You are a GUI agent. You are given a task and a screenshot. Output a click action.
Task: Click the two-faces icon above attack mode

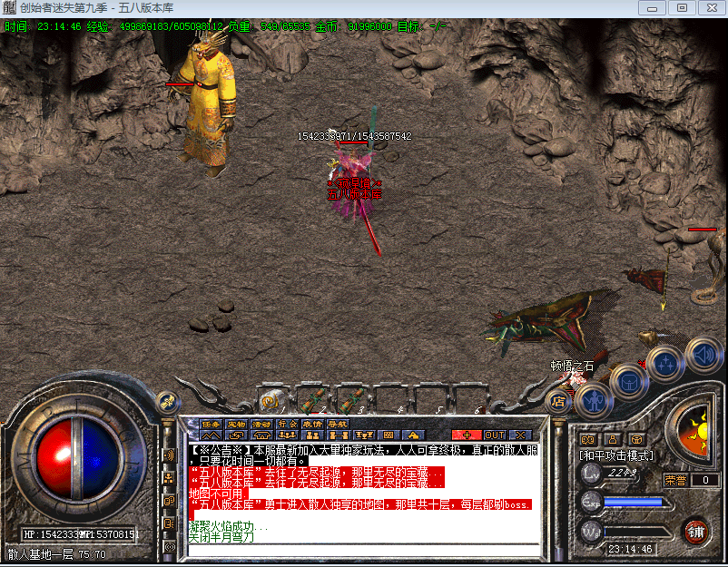coord(588,439)
